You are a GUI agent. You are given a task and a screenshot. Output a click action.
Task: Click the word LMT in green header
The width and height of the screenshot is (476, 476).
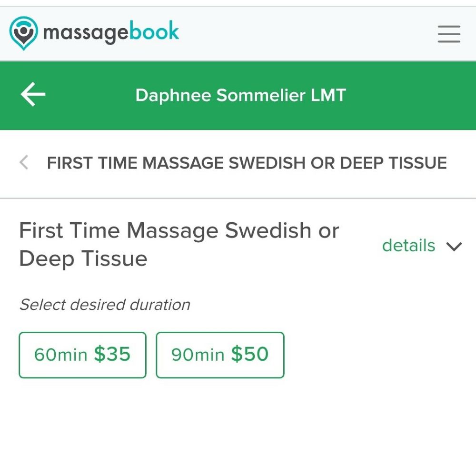click(x=328, y=95)
